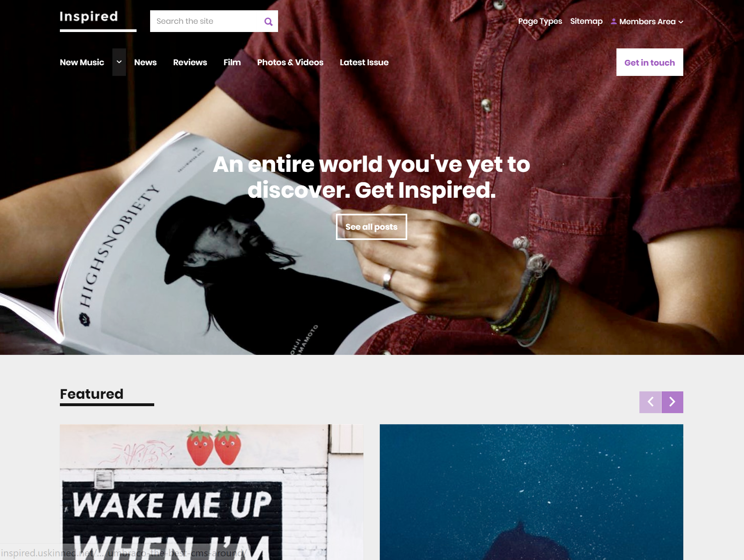Expand the New Music submenu chevron

coord(119,62)
